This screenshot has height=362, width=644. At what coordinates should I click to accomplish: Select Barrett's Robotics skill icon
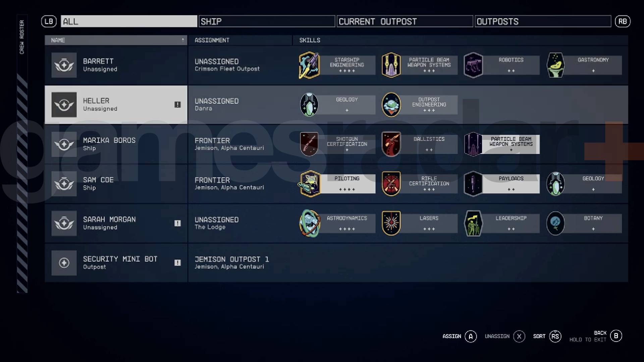click(473, 64)
